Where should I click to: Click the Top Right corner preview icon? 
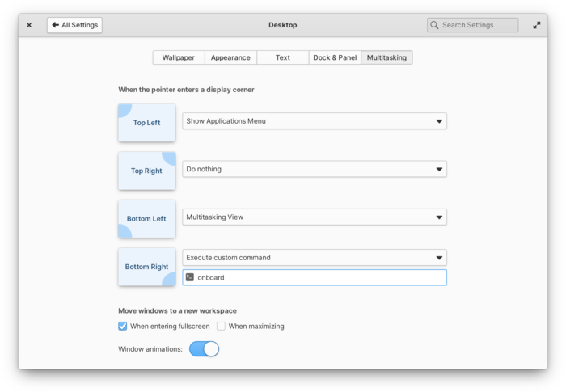pos(146,171)
